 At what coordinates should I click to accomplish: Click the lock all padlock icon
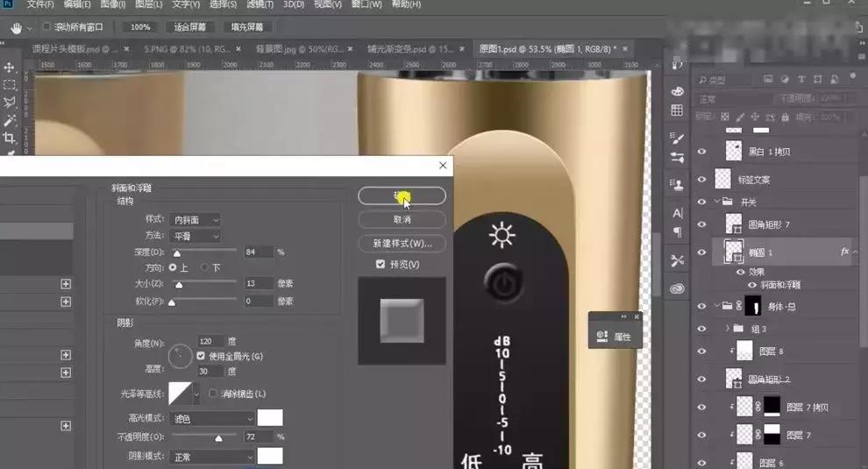(785, 117)
